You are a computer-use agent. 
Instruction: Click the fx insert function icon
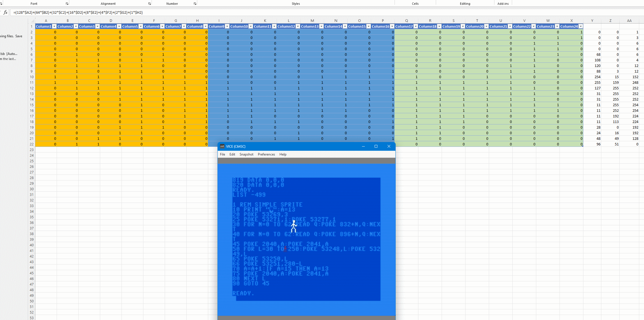(x=5, y=12)
